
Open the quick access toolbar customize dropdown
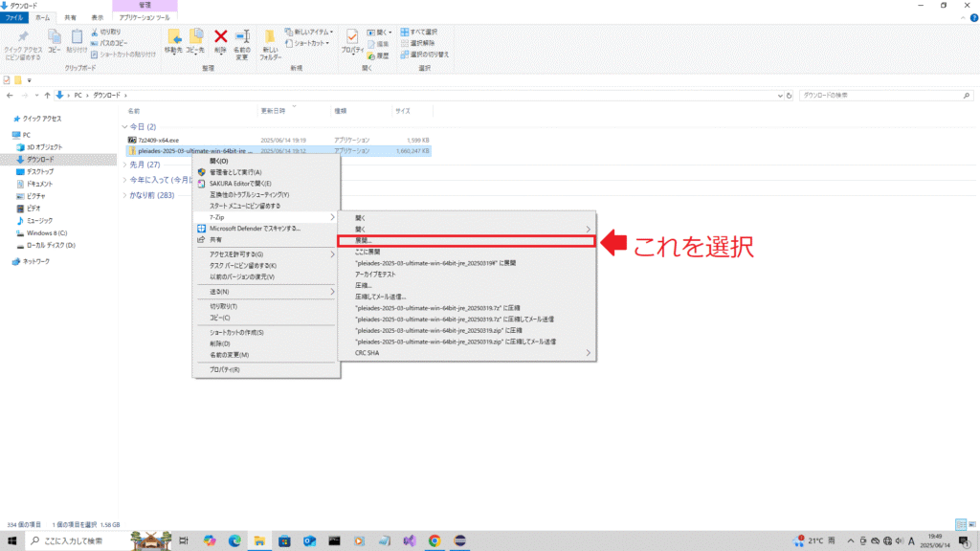29,80
